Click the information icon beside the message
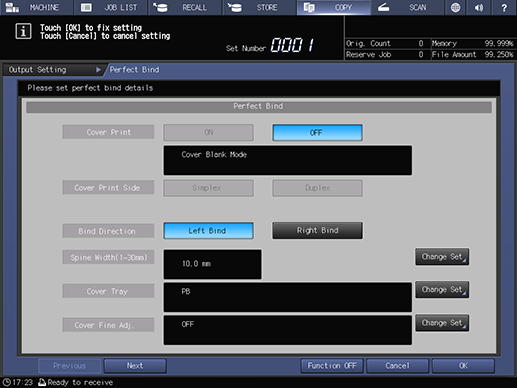This screenshot has height=388, width=517. point(23,31)
